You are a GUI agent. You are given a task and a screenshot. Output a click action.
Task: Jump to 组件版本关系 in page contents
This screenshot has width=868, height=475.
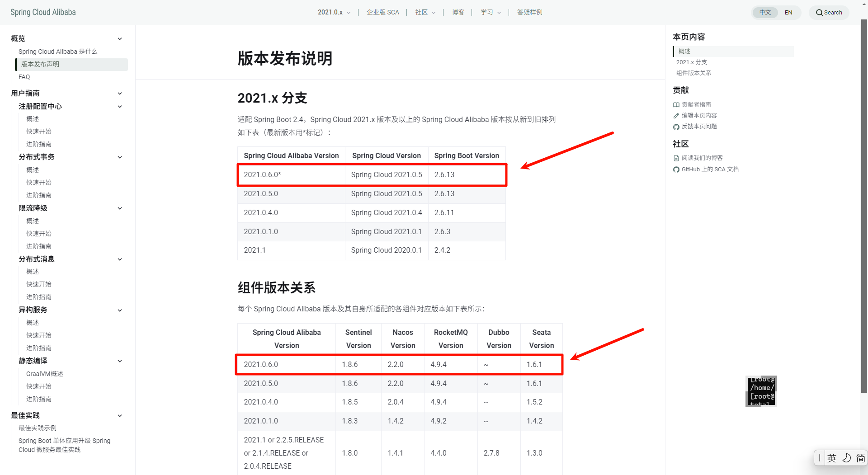click(x=694, y=73)
